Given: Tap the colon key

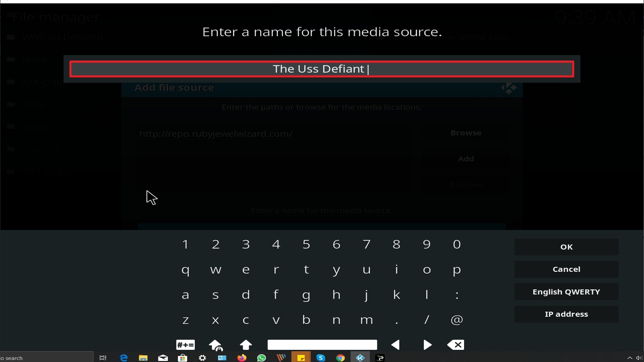Looking at the screenshot, I should (x=457, y=295).
